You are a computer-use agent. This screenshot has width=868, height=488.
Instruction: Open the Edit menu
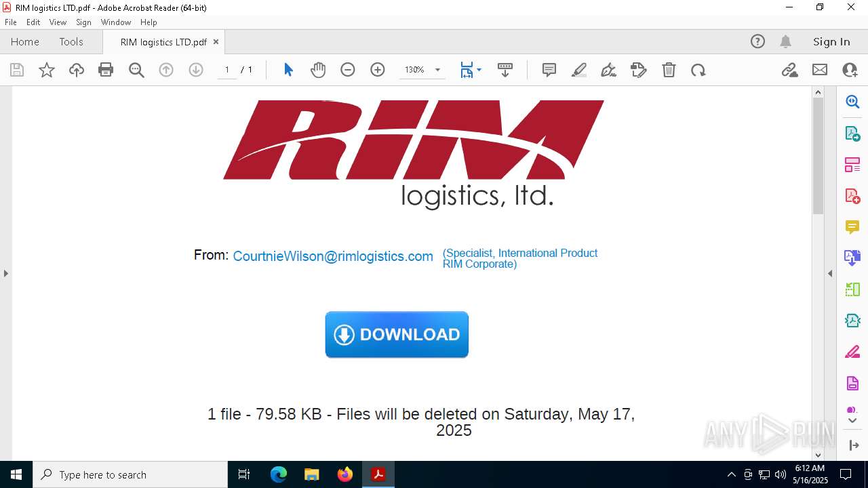click(x=33, y=22)
